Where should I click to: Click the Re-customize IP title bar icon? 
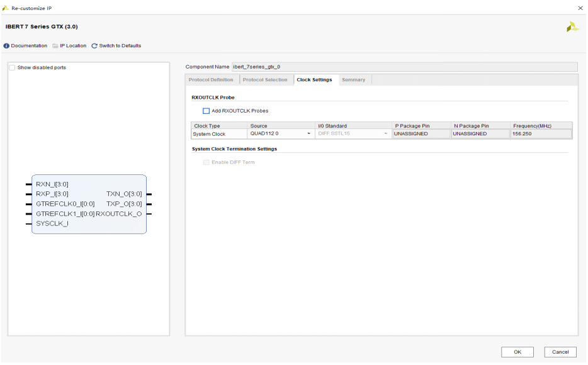tap(6, 7)
